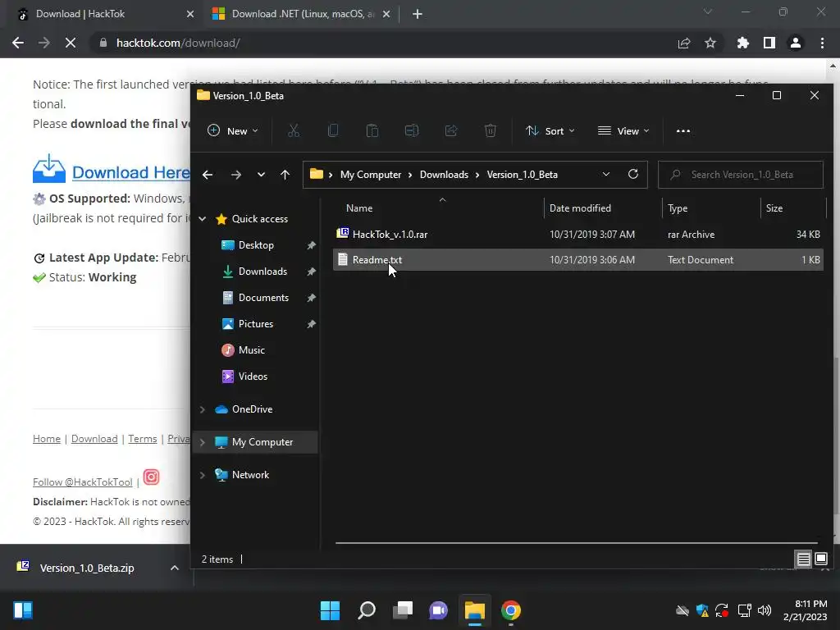840x630 pixels.
Task: Toggle Chrome side panel icon
Action: click(769, 43)
